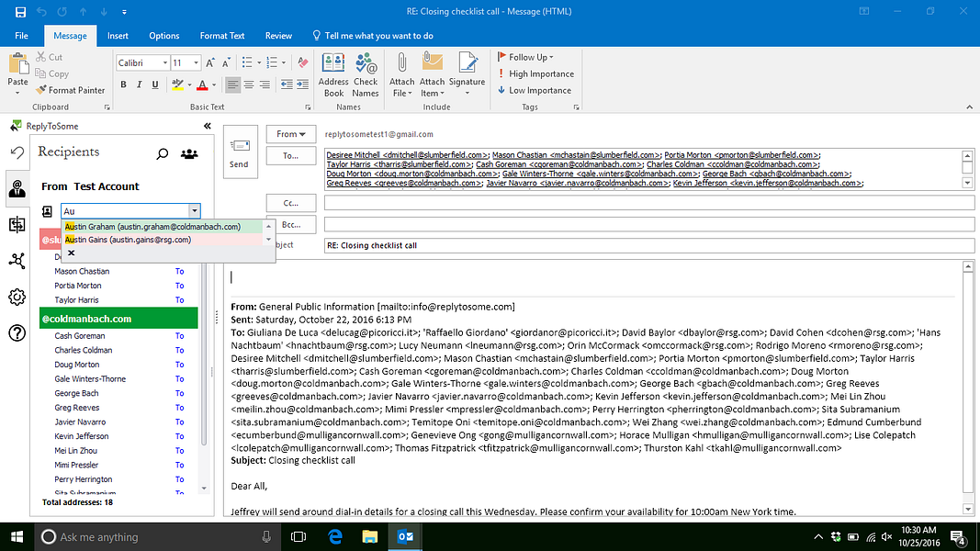
Task: Toggle Bold formatting
Action: (123, 84)
